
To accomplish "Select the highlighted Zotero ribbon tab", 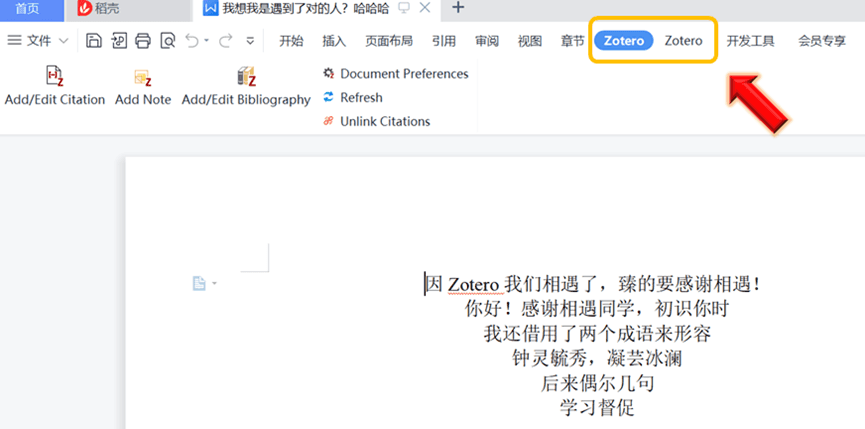I will click(624, 41).
